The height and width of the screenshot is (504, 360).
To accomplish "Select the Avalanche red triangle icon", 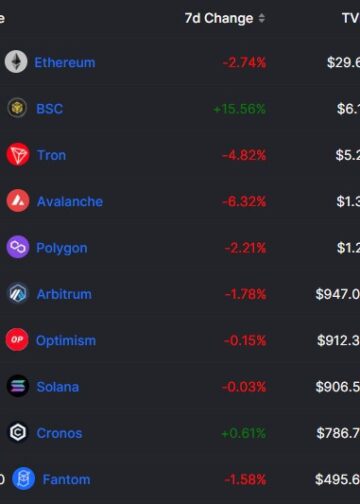I will point(18,201).
